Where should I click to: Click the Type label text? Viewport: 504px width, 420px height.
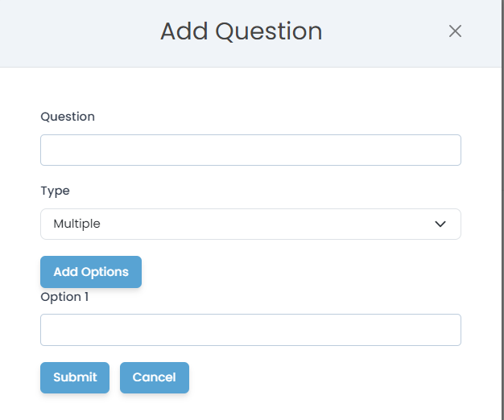pos(56,191)
